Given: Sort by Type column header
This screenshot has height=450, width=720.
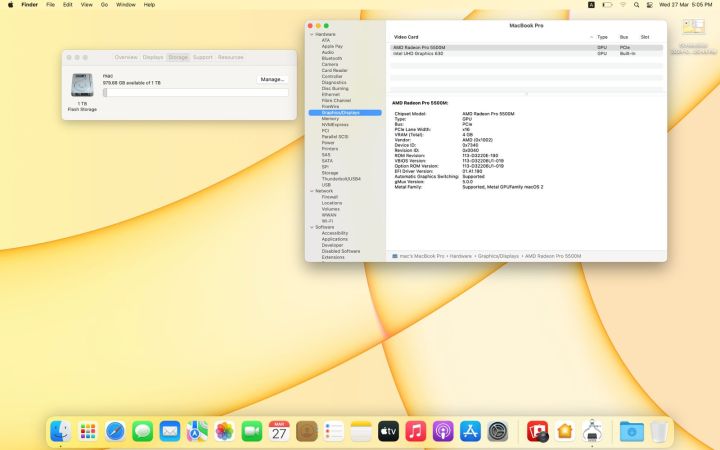Looking at the screenshot, I should click(x=602, y=37).
